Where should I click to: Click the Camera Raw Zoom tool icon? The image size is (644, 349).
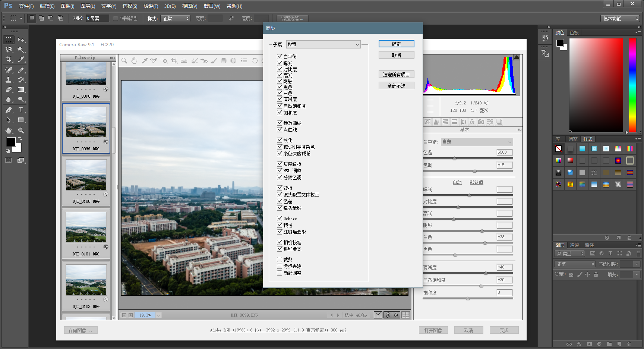[124, 60]
